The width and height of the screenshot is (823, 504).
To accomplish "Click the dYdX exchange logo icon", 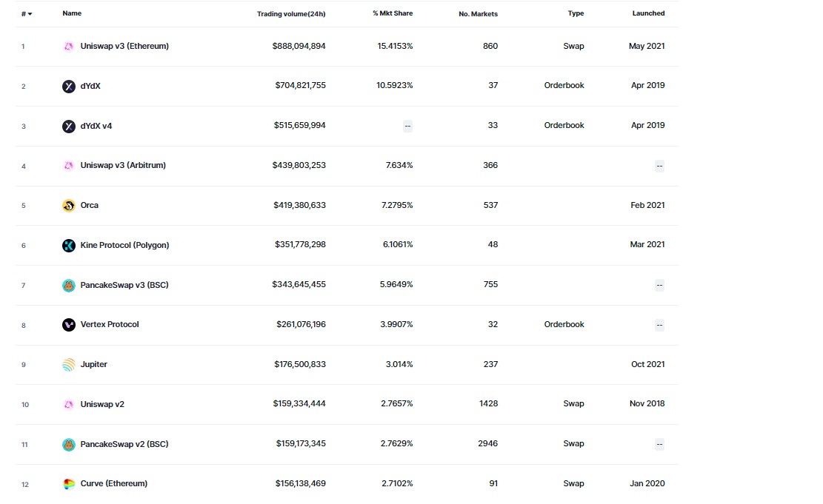I will click(x=69, y=86).
